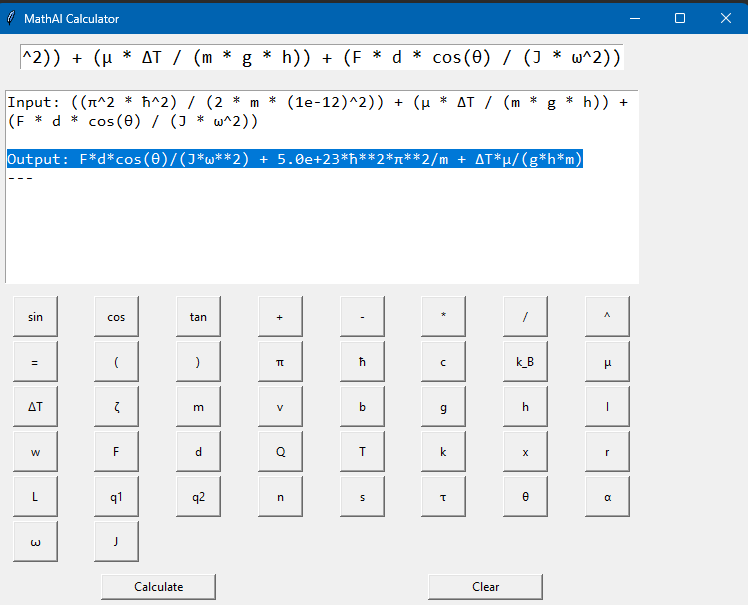Add the τ tau symbol
748x605 pixels.
(443, 497)
